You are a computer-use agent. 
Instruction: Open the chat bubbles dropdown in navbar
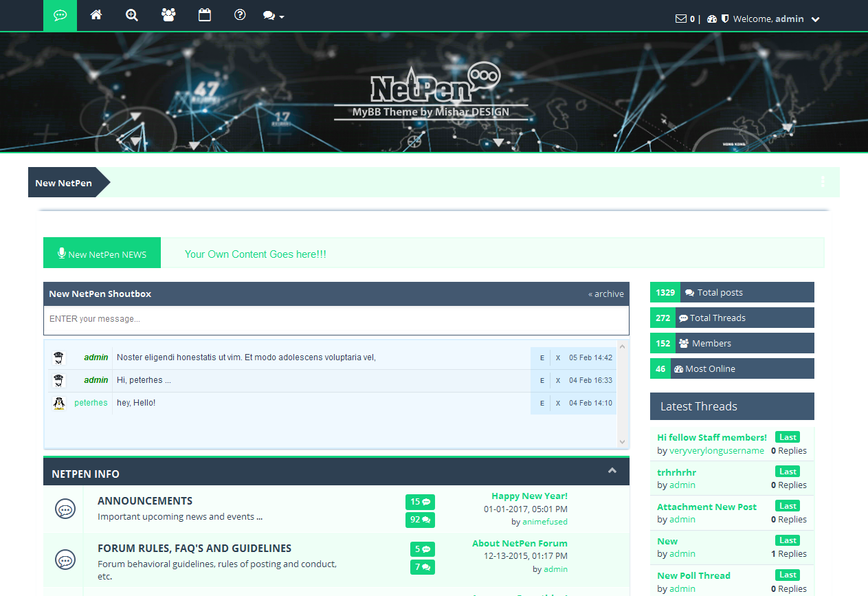tap(273, 16)
